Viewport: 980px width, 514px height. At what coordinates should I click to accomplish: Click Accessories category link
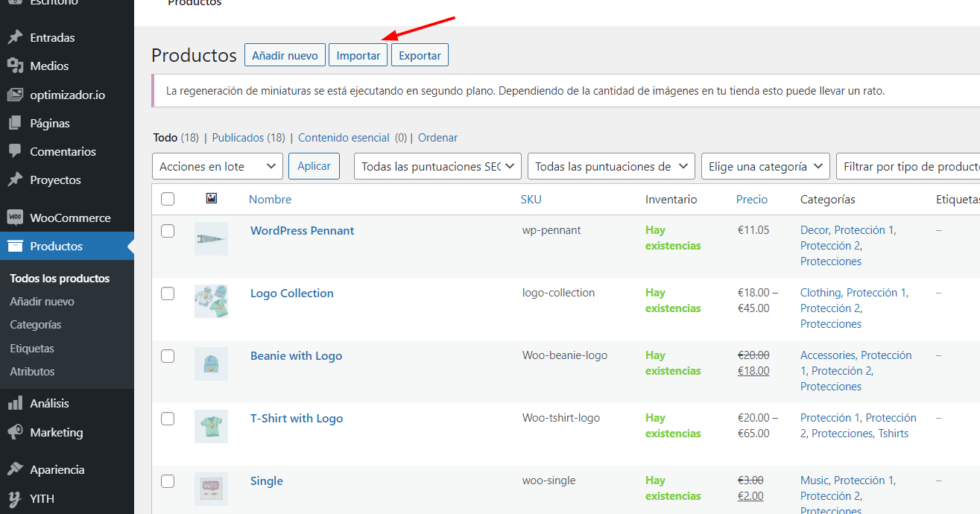pyautogui.click(x=827, y=355)
